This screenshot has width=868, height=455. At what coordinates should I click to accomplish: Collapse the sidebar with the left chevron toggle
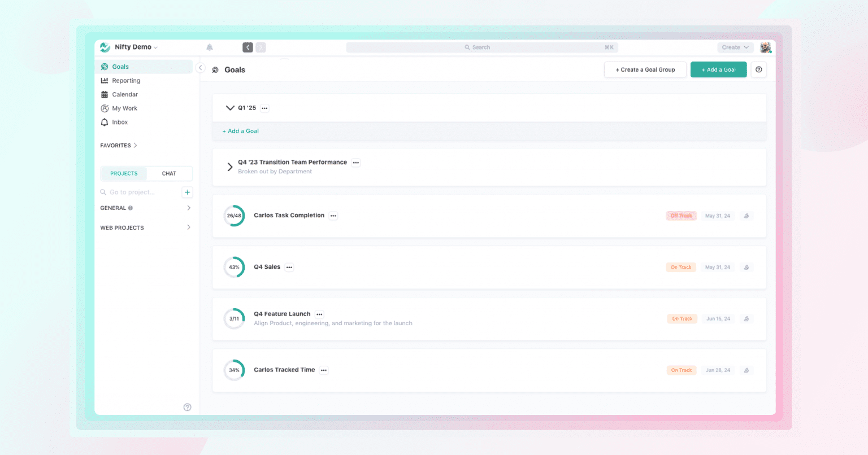click(x=200, y=67)
